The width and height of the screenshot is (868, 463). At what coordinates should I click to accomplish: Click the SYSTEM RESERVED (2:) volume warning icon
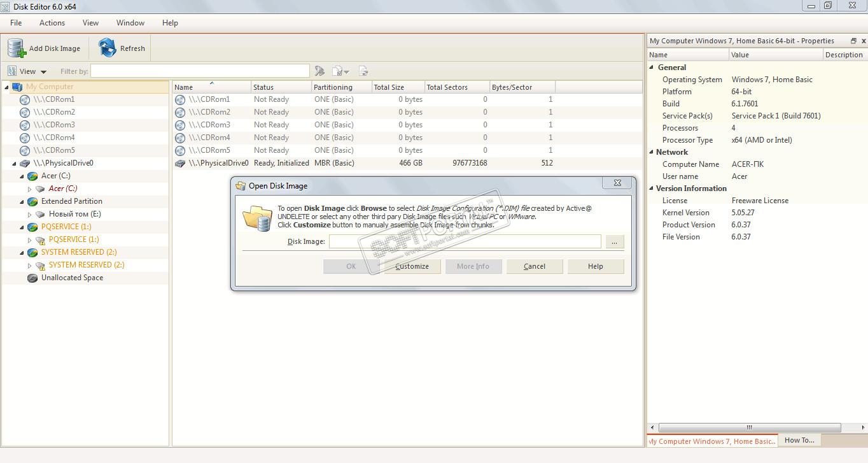coord(40,265)
